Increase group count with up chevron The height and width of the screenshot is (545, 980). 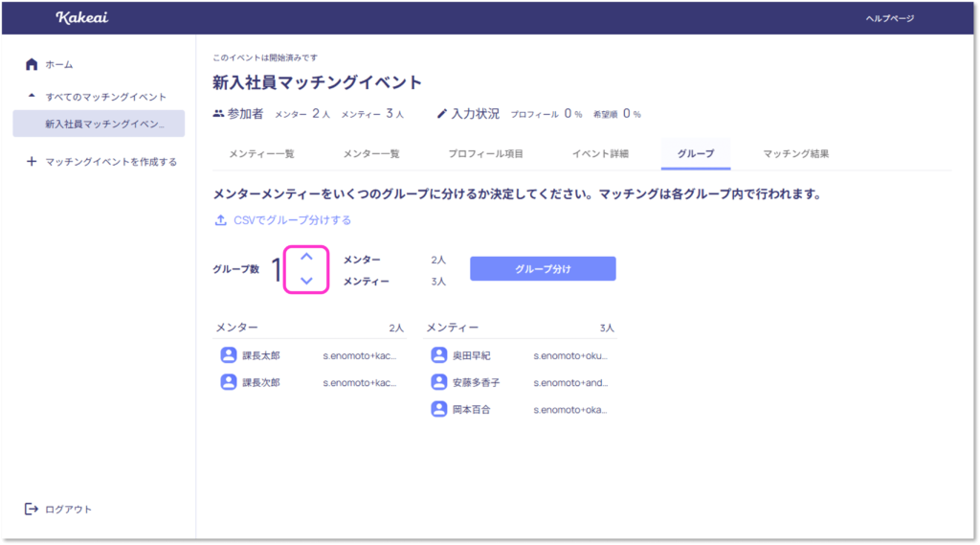click(306, 257)
